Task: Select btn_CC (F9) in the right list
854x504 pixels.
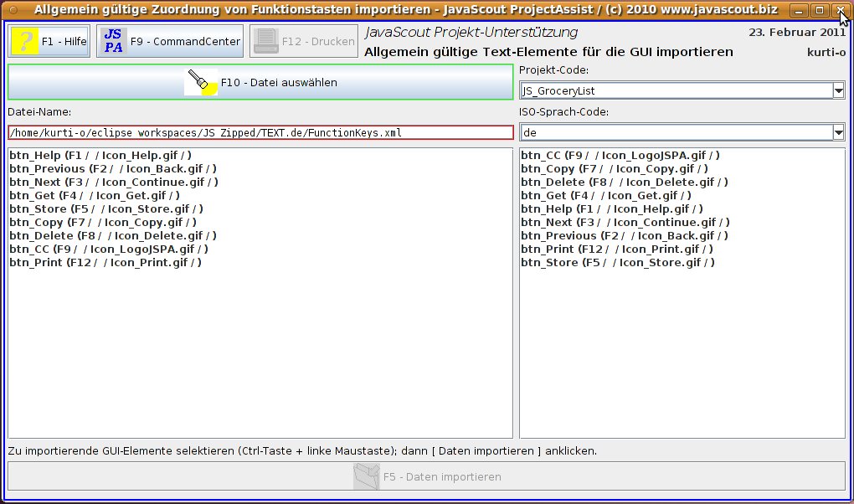Action: pos(620,155)
